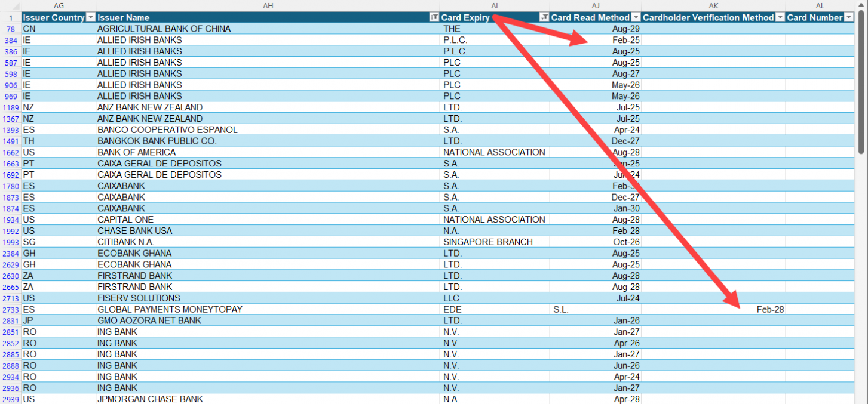Select column AK header
The width and height of the screenshot is (868, 404).
713,5
